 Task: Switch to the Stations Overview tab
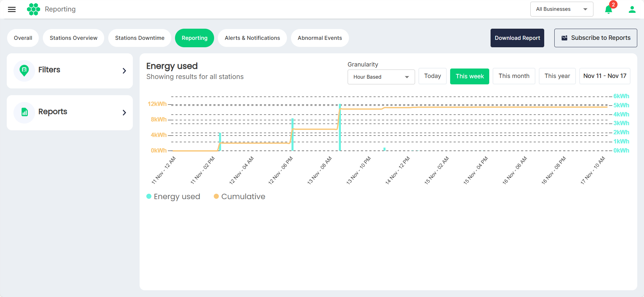click(74, 38)
